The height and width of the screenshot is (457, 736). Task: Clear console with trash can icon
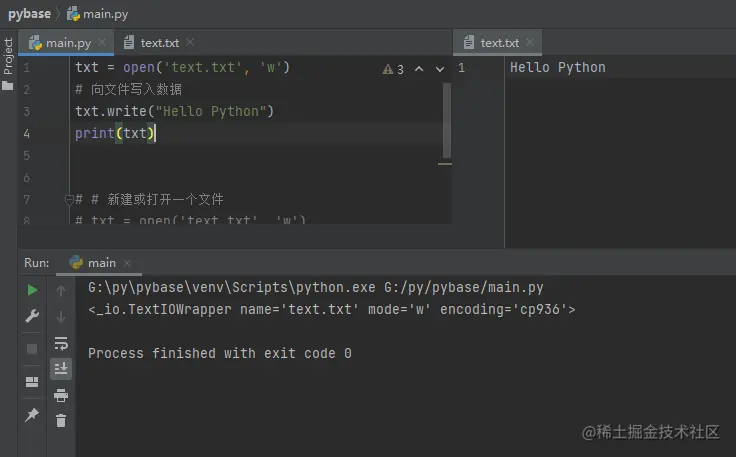click(x=61, y=420)
